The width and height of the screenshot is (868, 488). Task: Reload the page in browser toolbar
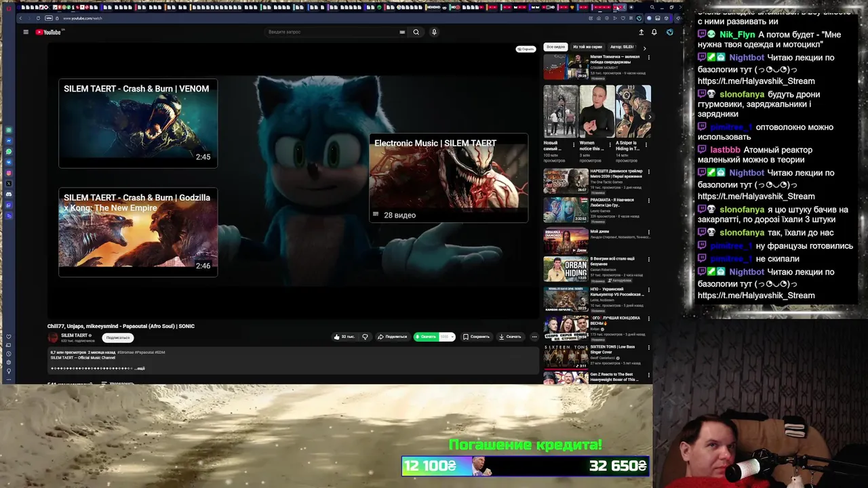click(38, 18)
